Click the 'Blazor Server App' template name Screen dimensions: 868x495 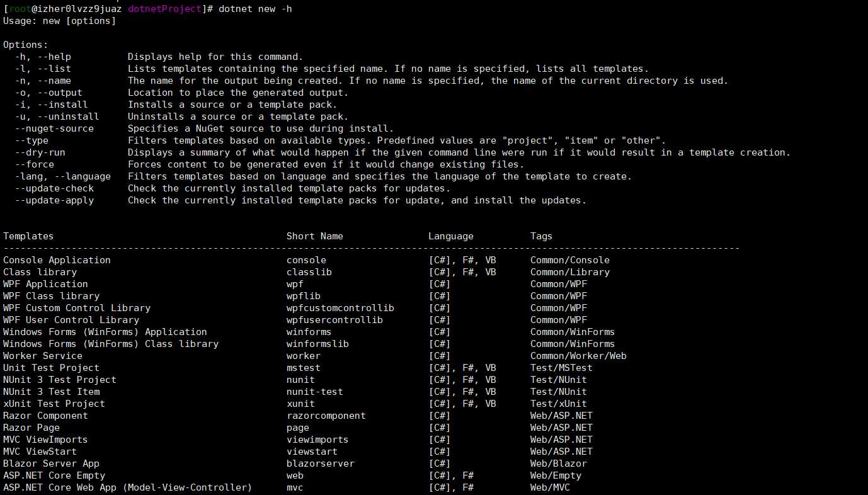51,464
